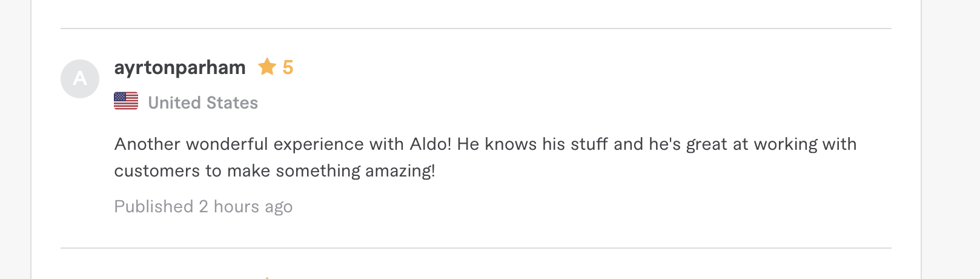Click the phrase "great at working with"
This screenshot has height=279, width=980.
coord(771,144)
